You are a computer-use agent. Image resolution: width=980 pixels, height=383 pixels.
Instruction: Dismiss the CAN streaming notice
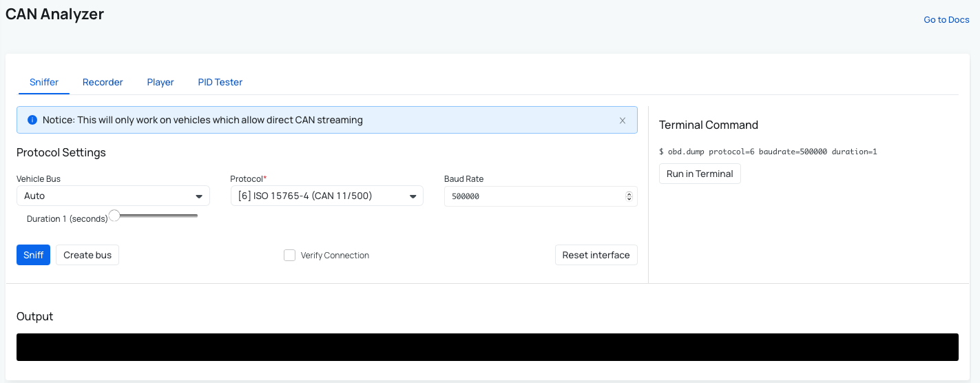623,121
